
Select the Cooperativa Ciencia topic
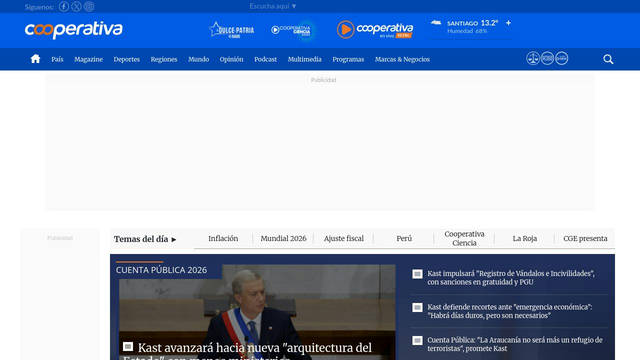tap(464, 238)
